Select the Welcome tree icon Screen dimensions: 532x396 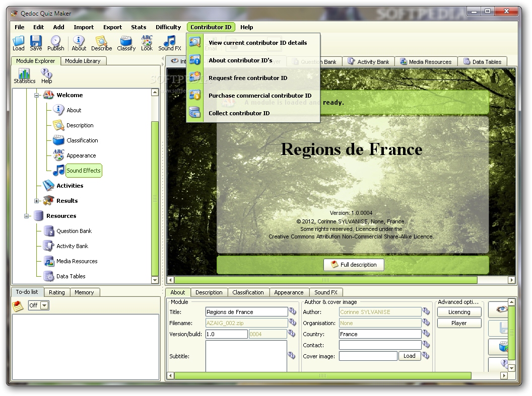click(x=48, y=95)
